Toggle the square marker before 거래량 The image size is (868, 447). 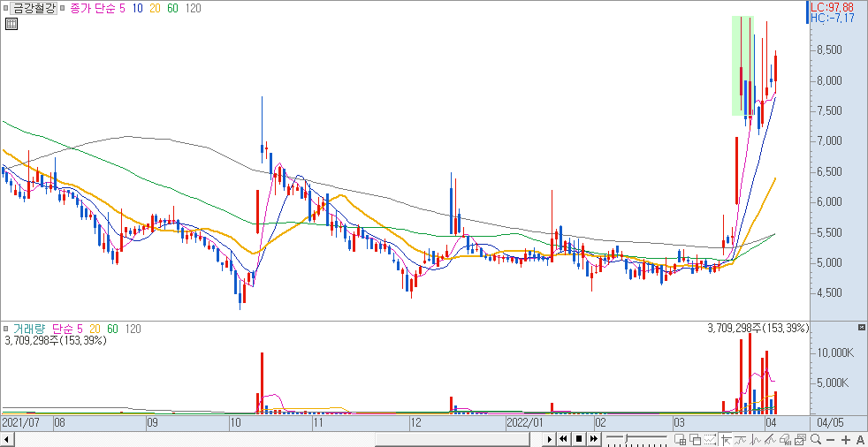point(5,330)
